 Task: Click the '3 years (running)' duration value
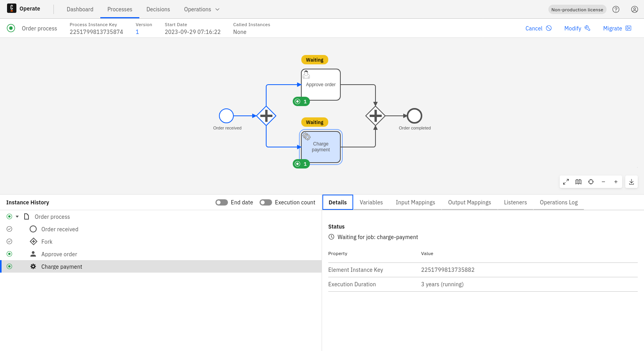442,284
